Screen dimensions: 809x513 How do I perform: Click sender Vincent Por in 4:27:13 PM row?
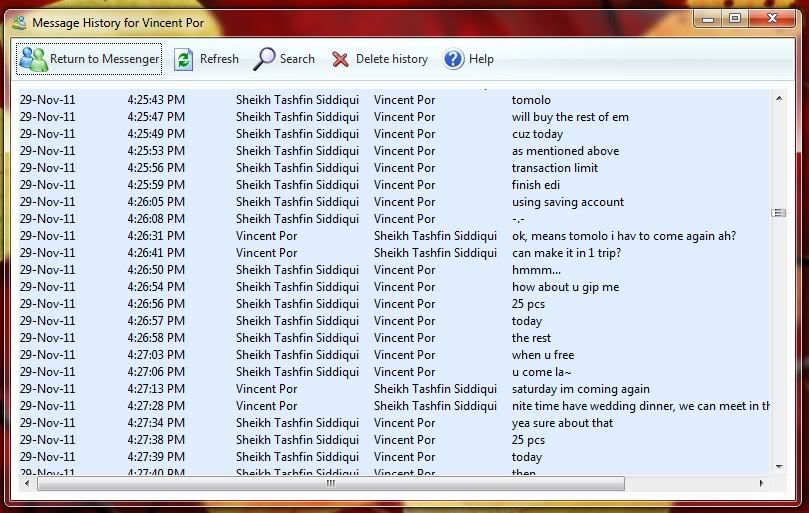pyautogui.click(x=266, y=389)
